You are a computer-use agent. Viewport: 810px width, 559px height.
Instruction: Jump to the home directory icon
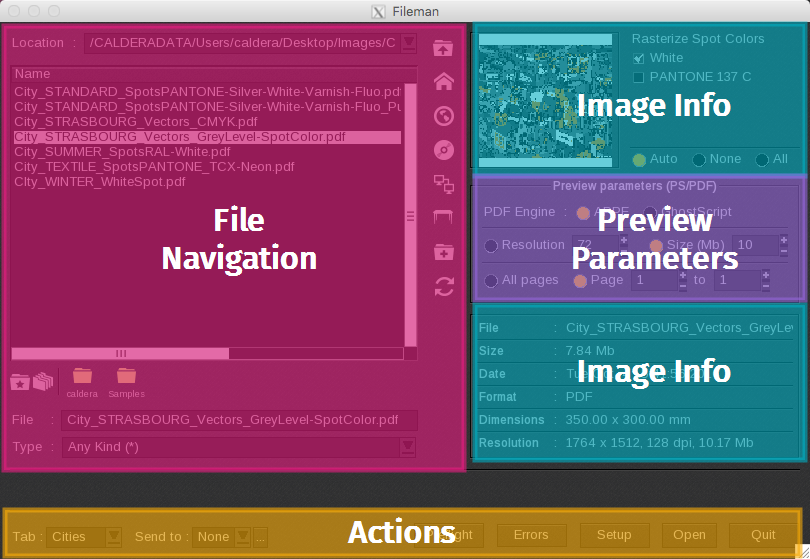[x=443, y=82]
